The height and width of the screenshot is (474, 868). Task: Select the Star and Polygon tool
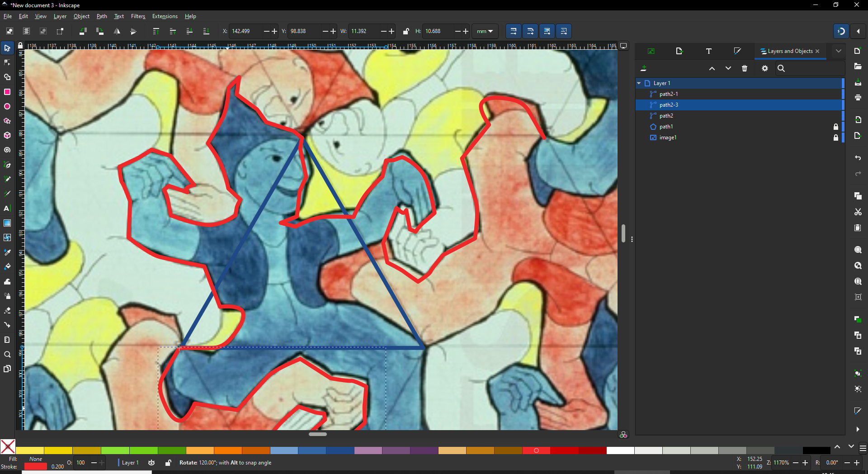point(7,121)
